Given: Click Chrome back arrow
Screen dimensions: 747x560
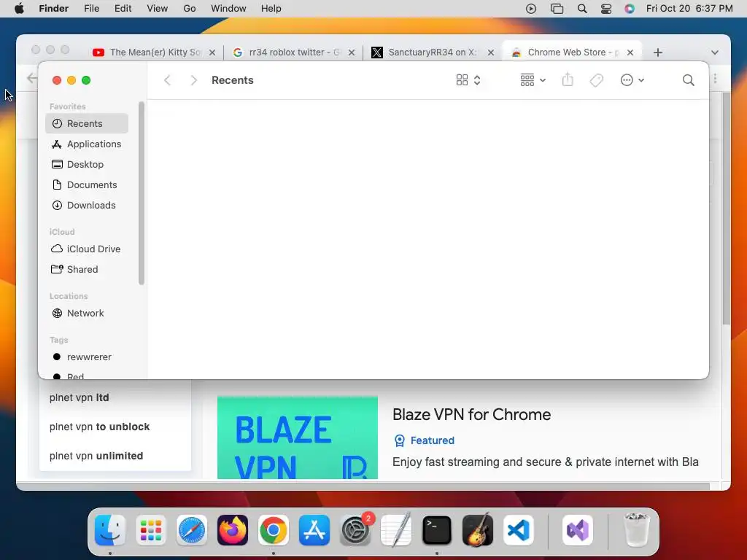Looking at the screenshot, I should (x=31, y=78).
